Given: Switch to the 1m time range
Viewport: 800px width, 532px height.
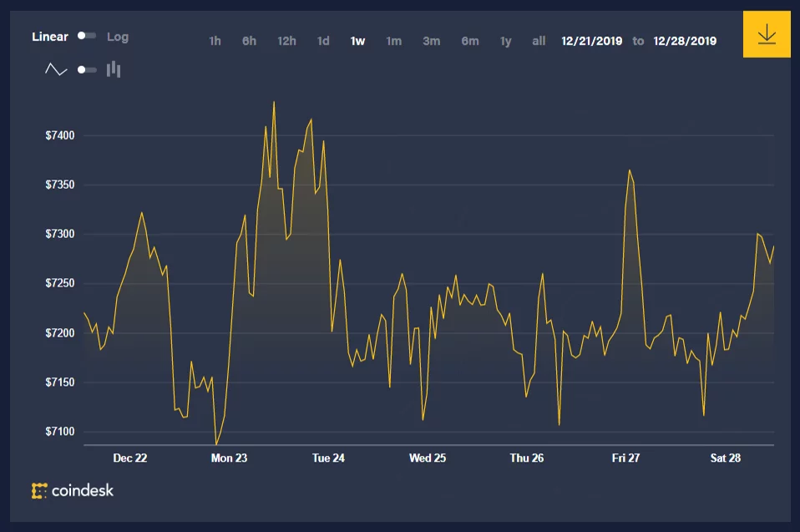Looking at the screenshot, I should [394, 41].
